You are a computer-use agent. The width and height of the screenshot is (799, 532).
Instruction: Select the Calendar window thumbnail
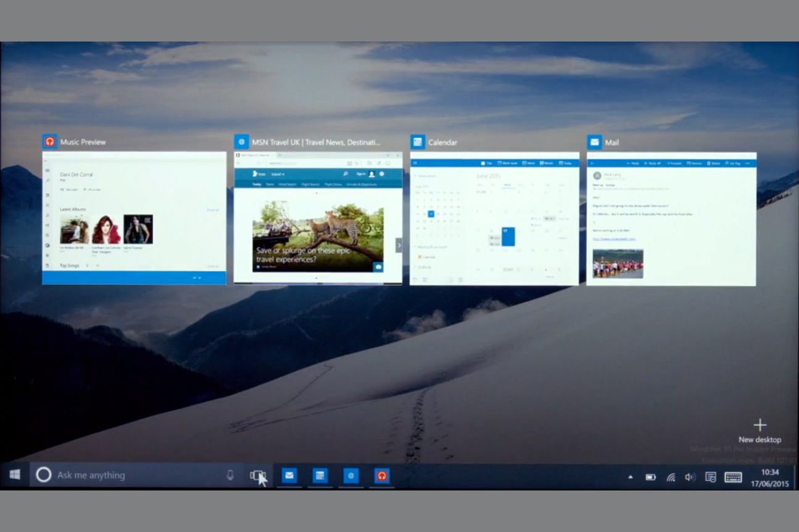494,218
